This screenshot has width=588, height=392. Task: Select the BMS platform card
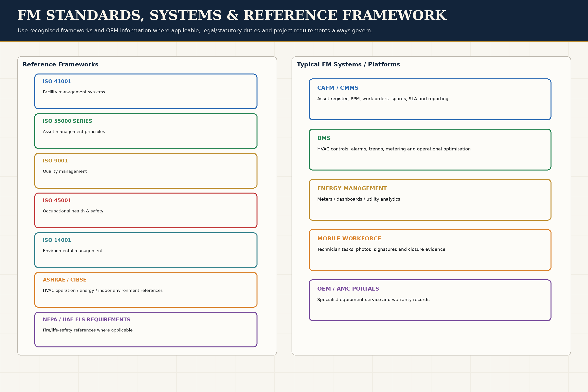click(x=430, y=149)
